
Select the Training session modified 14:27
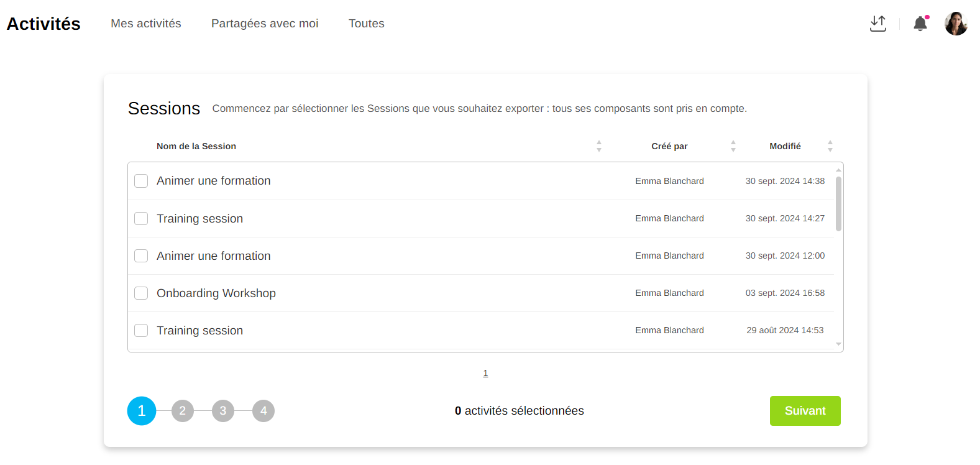(141, 218)
